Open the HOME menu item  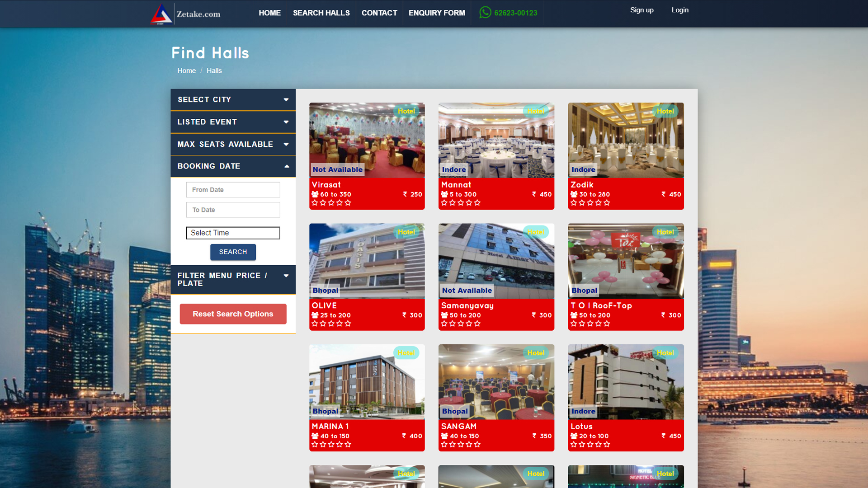(x=269, y=13)
